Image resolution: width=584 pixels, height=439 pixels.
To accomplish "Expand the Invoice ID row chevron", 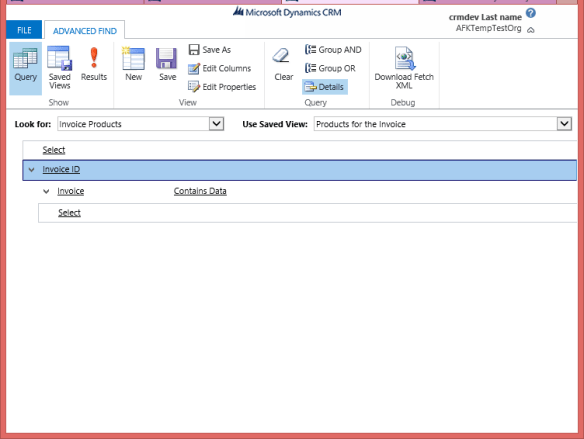I will click(32, 170).
